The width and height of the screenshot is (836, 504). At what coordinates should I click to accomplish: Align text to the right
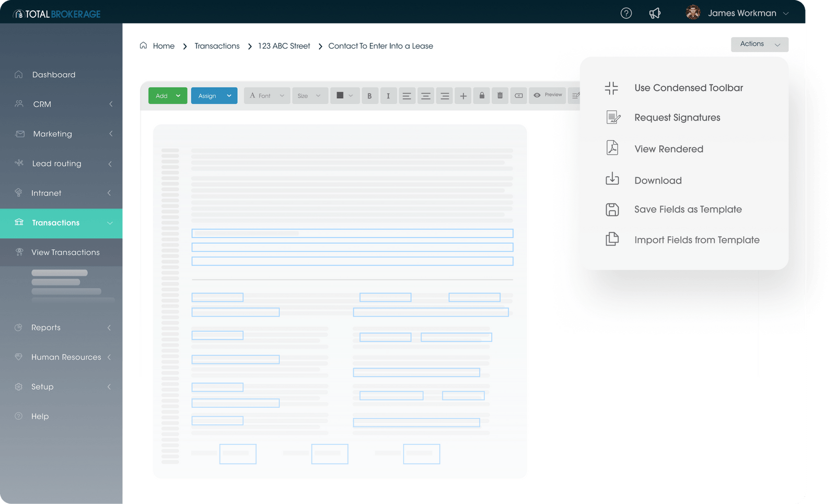(x=444, y=96)
